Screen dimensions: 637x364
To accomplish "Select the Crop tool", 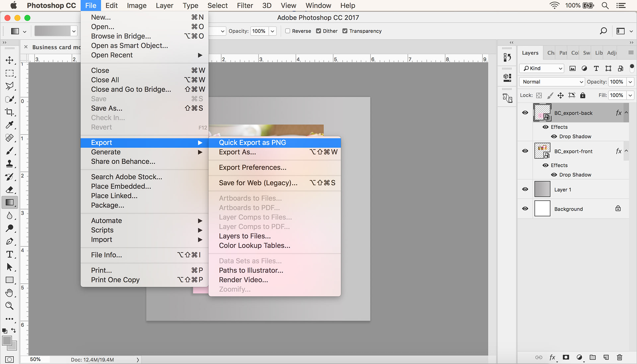I will click(10, 112).
